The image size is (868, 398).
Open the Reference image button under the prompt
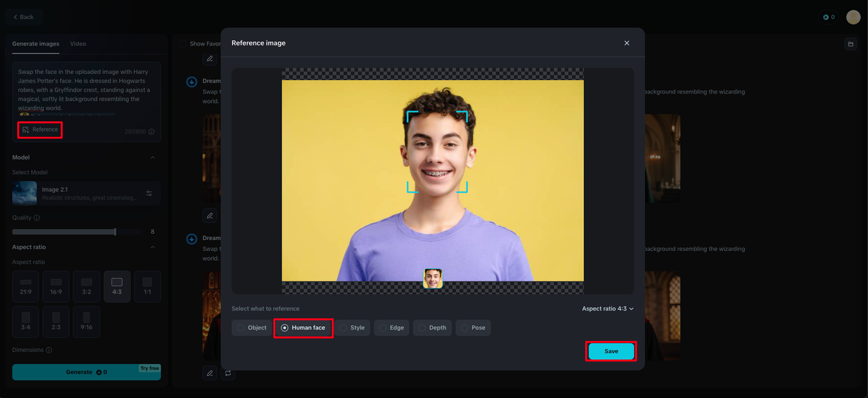tap(40, 130)
